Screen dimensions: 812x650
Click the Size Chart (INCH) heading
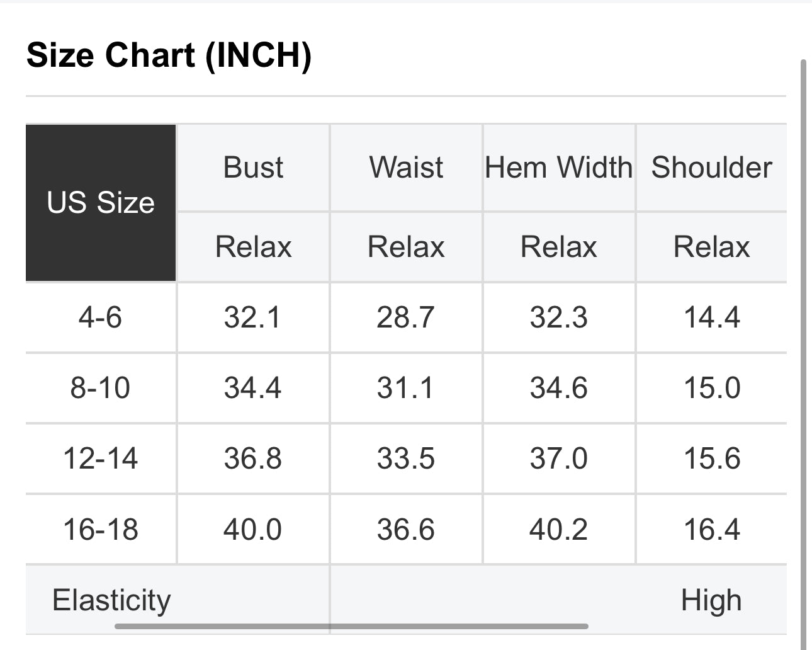click(169, 55)
